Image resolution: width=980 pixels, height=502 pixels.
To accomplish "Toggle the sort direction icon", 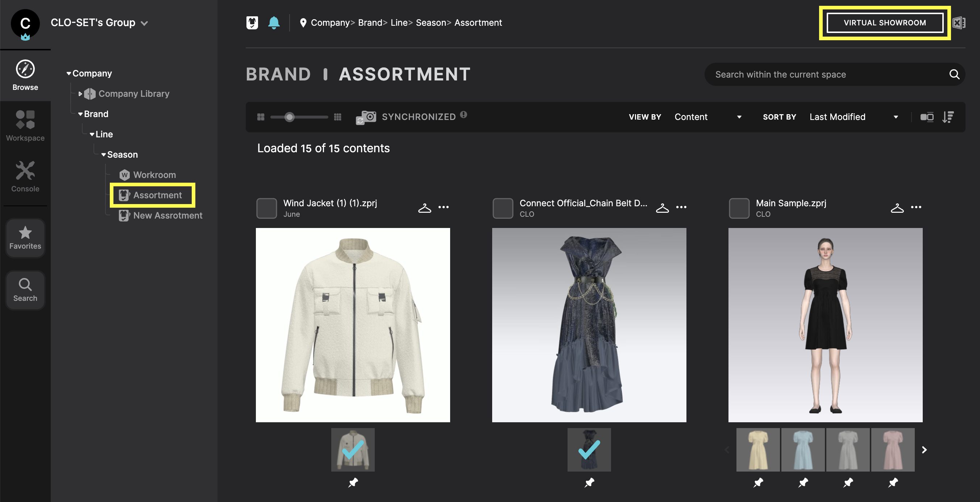I will click(948, 117).
